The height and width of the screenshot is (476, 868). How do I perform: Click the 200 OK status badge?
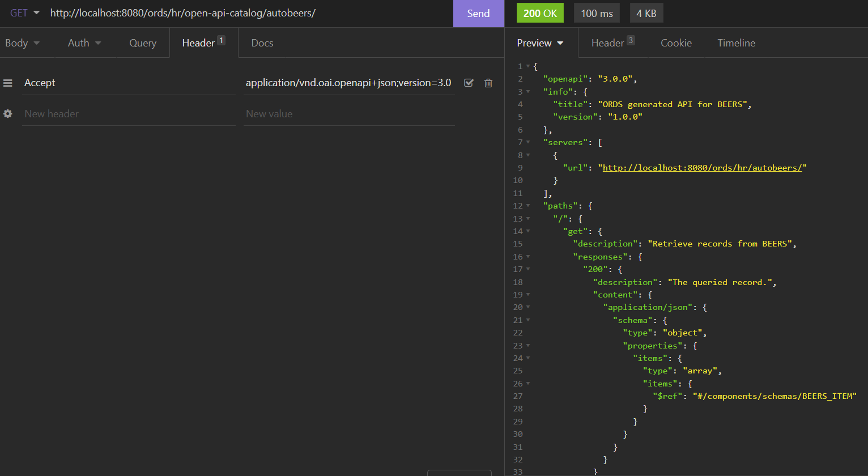coord(540,13)
